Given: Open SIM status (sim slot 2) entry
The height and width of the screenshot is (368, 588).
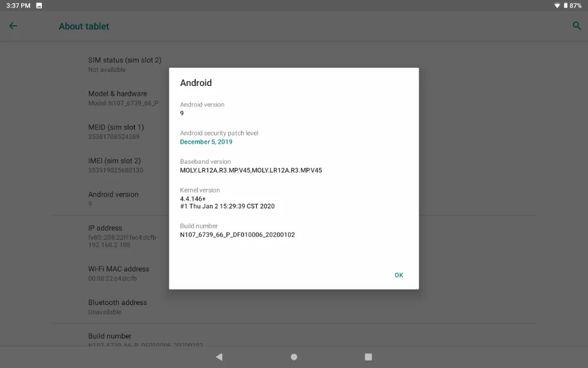Looking at the screenshot, I should (125, 64).
